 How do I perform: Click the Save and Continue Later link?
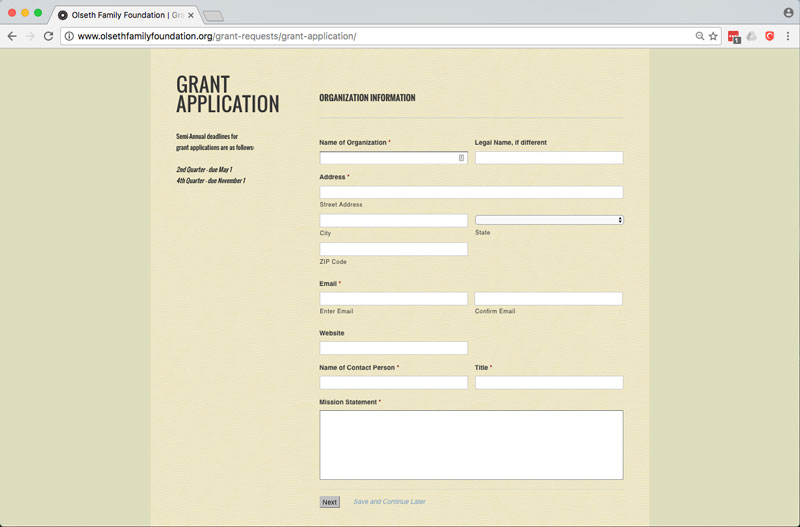point(389,502)
